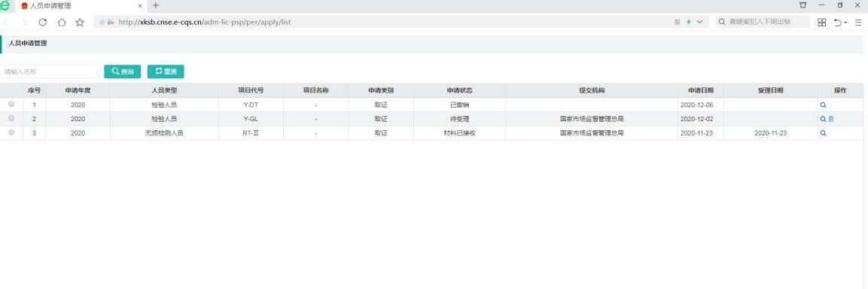Image resolution: width=868 pixels, height=289 pixels.
Task: Click the 待受理 status cell
Action: click(459, 119)
